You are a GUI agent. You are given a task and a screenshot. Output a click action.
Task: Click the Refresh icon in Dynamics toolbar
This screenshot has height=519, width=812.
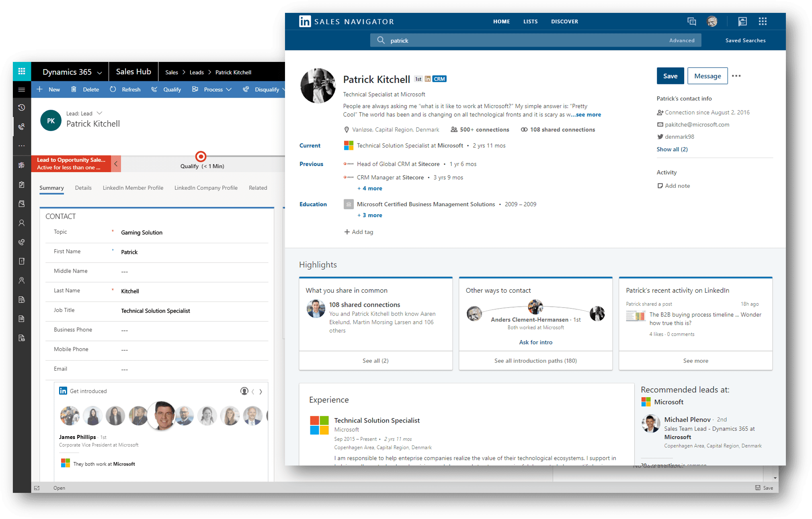(113, 89)
